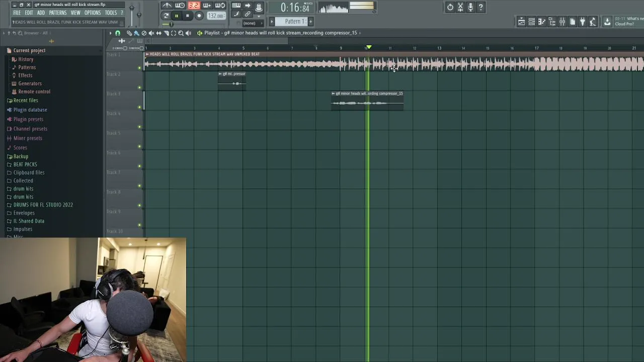Viewport: 644px width, 362px height.
Task: Open playlist options menu arrow
Action: click(x=110, y=33)
